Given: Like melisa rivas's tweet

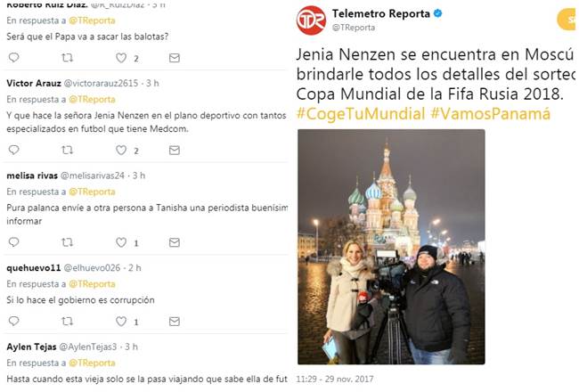Looking at the screenshot, I should [121, 242].
